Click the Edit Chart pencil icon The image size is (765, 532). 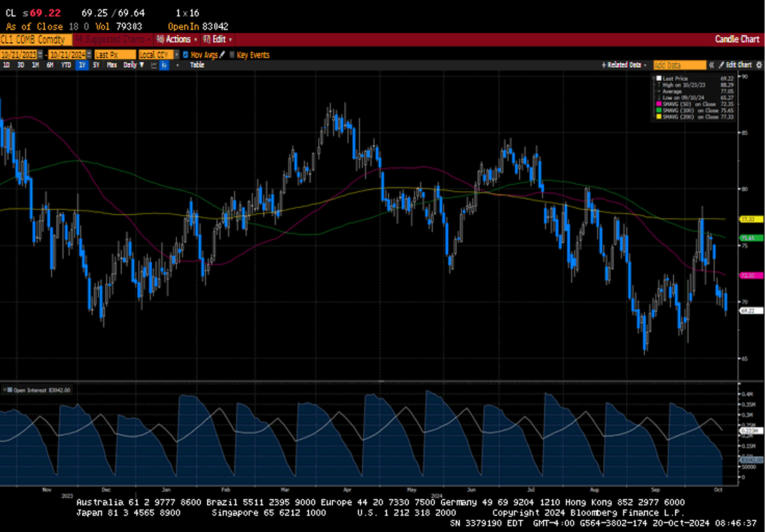tap(721, 65)
